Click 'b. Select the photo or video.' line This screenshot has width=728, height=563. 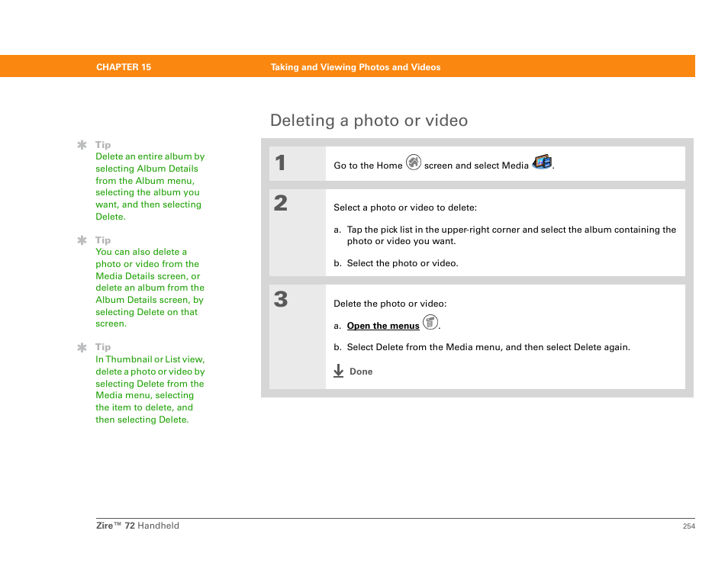pyautogui.click(x=395, y=263)
